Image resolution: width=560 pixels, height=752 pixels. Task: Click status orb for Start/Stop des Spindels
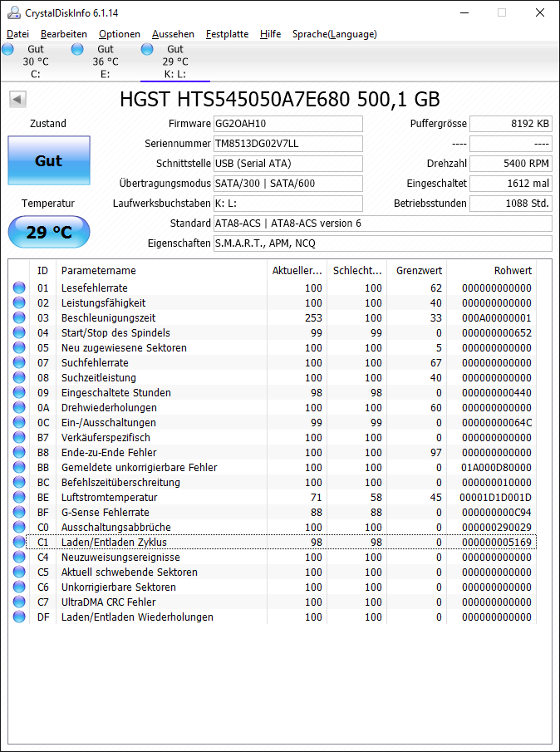(x=19, y=333)
